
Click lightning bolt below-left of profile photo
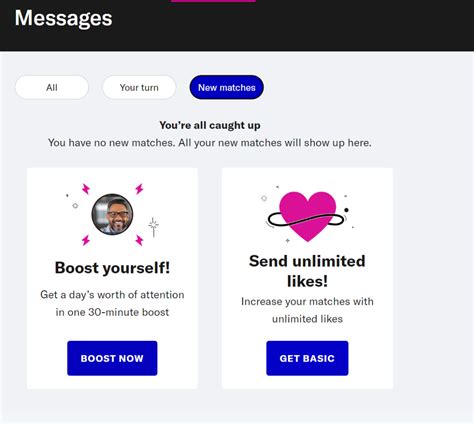[86, 240]
